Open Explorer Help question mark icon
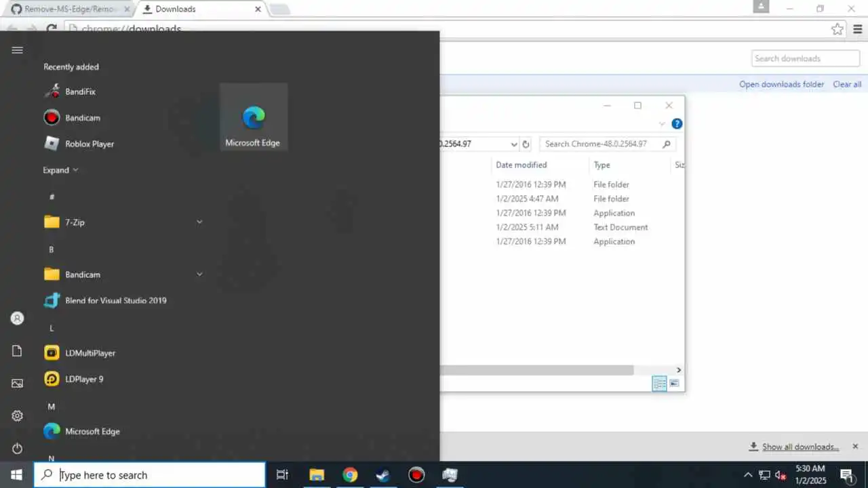The height and width of the screenshot is (488, 868). [677, 124]
